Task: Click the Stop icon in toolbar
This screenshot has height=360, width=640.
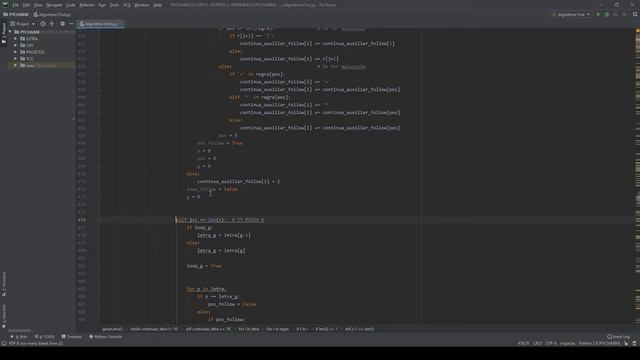Action: pos(624,14)
